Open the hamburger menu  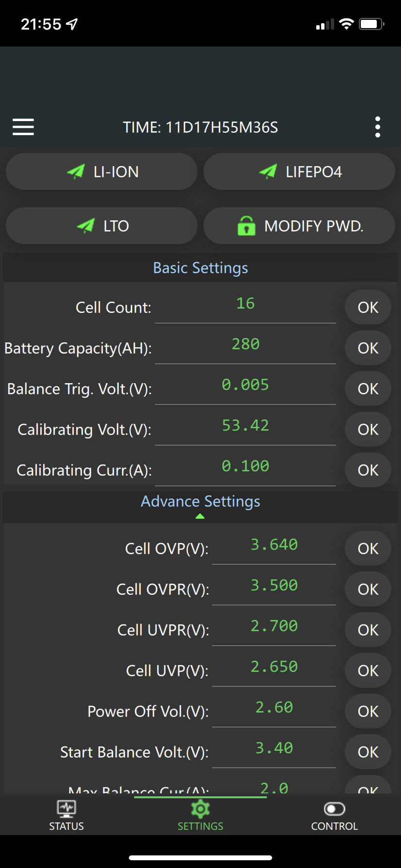[23, 127]
